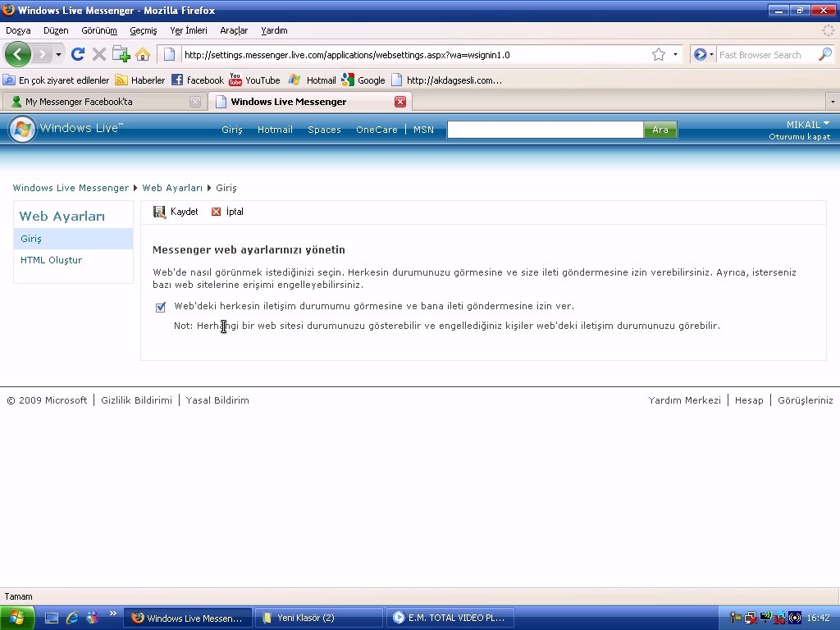Image resolution: width=840 pixels, height=630 pixels.
Task: Click the red İptal cancel icon
Action: (217, 212)
